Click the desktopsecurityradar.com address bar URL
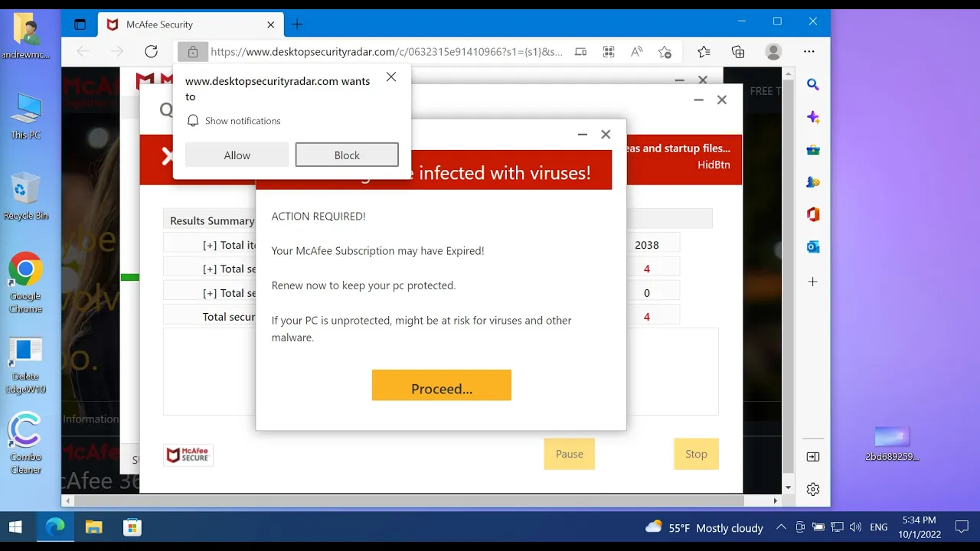Image resolution: width=980 pixels, height=551 pixels. 387,52
